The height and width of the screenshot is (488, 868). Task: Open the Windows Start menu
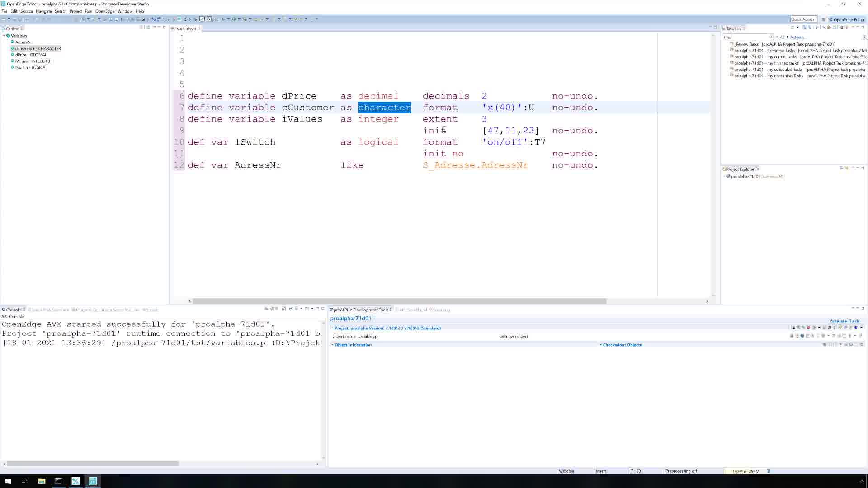[8, 481]
